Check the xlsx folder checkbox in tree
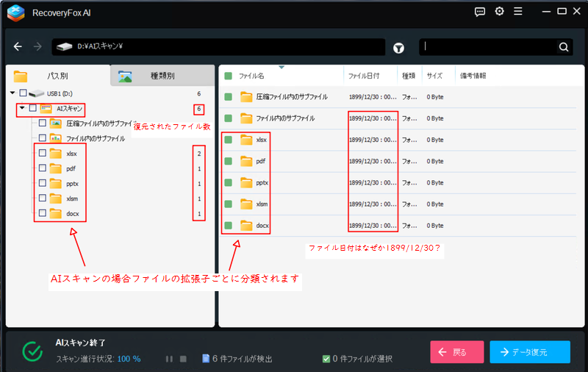588x372 pixels. (x=42, y=153)
